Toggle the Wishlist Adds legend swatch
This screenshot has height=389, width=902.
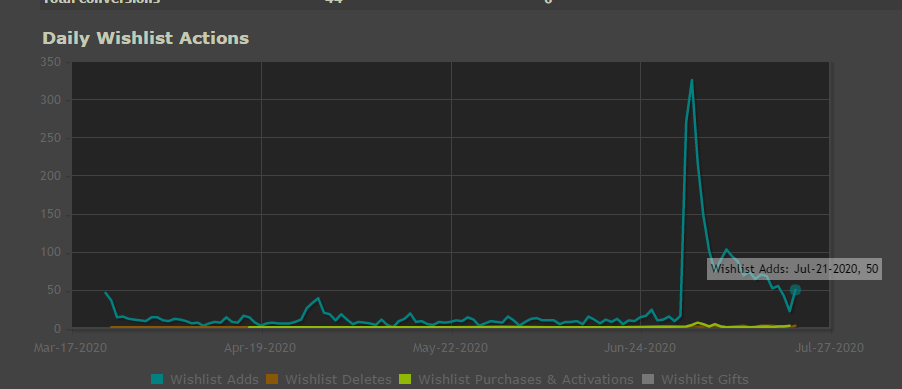157,379
